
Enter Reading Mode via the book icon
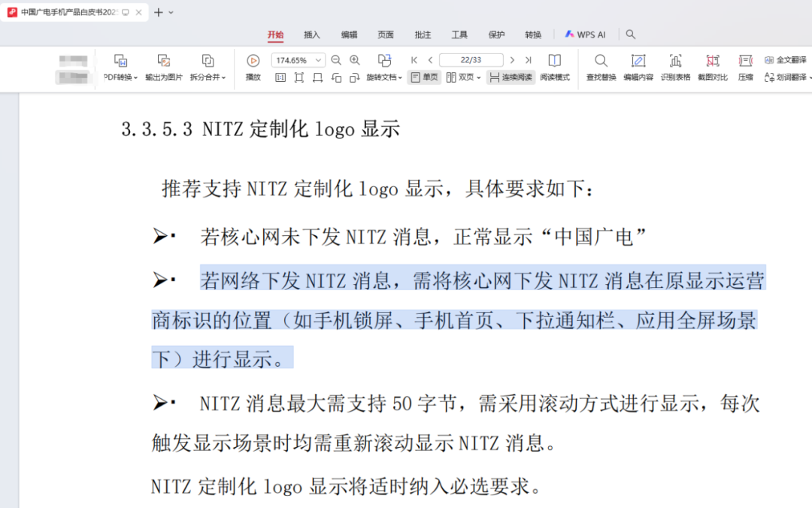coord(554,61)
